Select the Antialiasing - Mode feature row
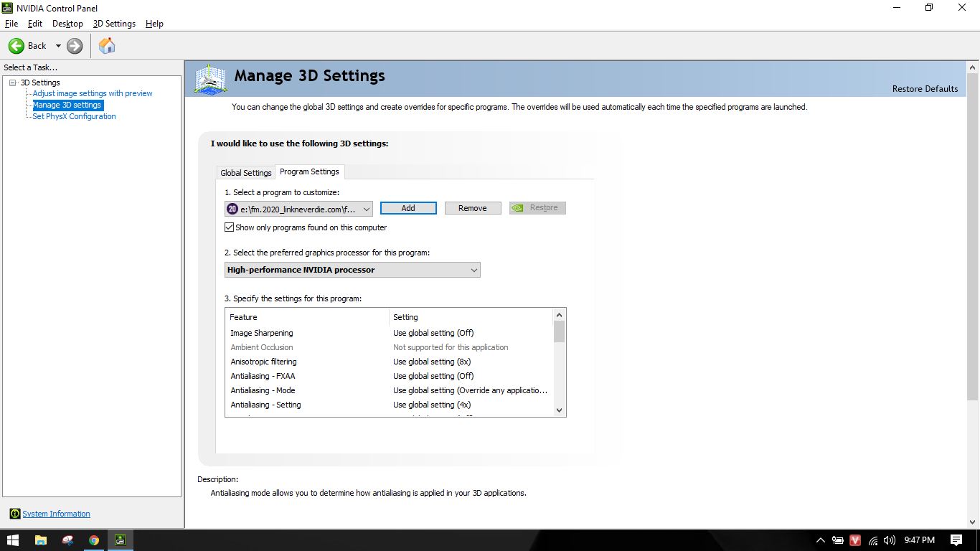The height and width of the screenshot is (551, 980). 263,390
